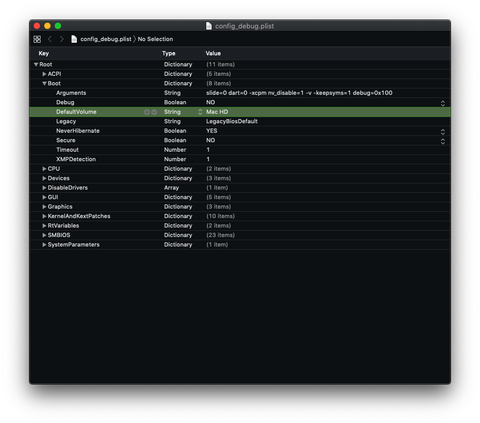The width and height of the screenshot is (480, 423).
Task: Click the No Selection path item
Action: [x=155, y=39]
